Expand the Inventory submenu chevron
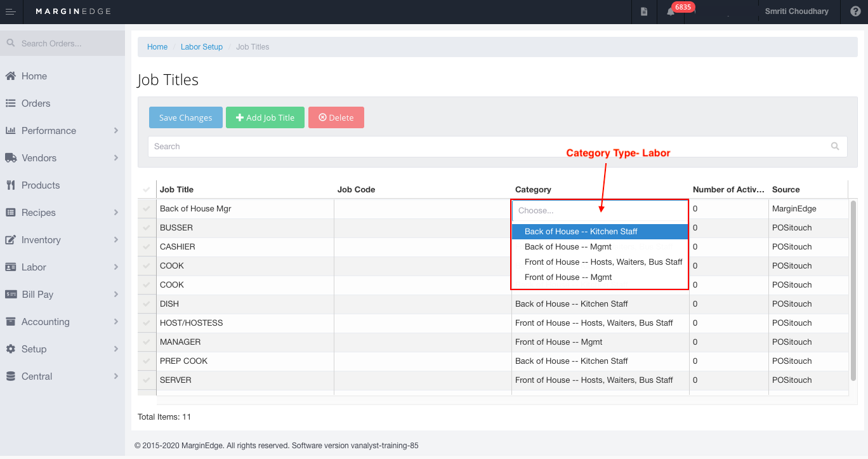This screenshot has width=868, height=459. coord(116,239)
